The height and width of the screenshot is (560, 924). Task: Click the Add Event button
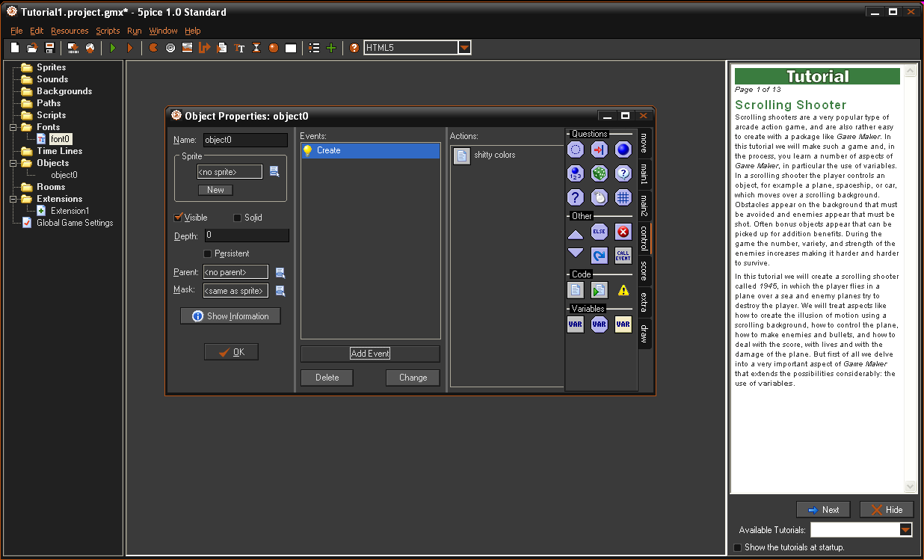(x=370, y=354)
